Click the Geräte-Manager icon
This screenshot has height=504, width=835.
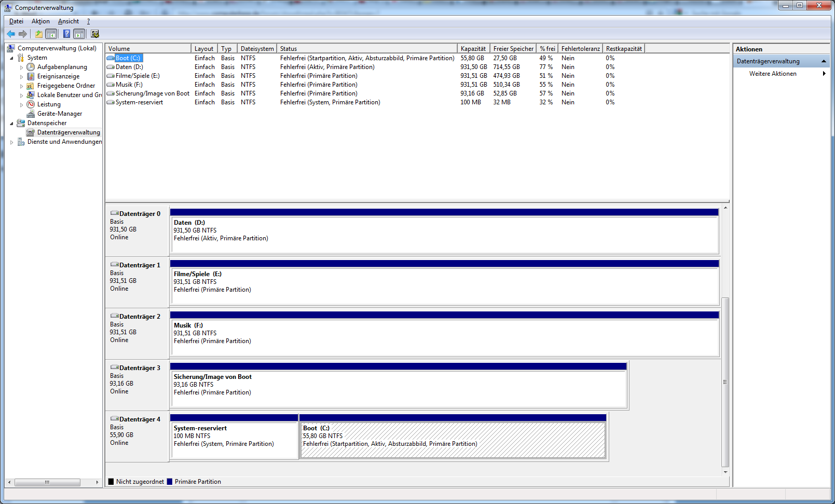(31, 114)
